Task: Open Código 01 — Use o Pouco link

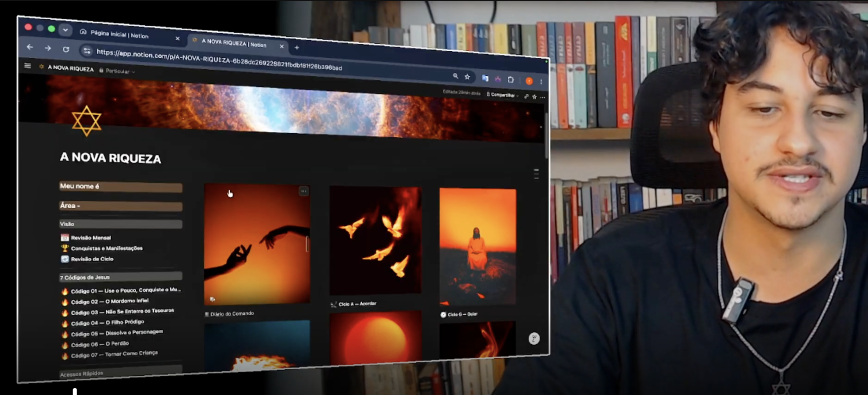Action: 121,290
